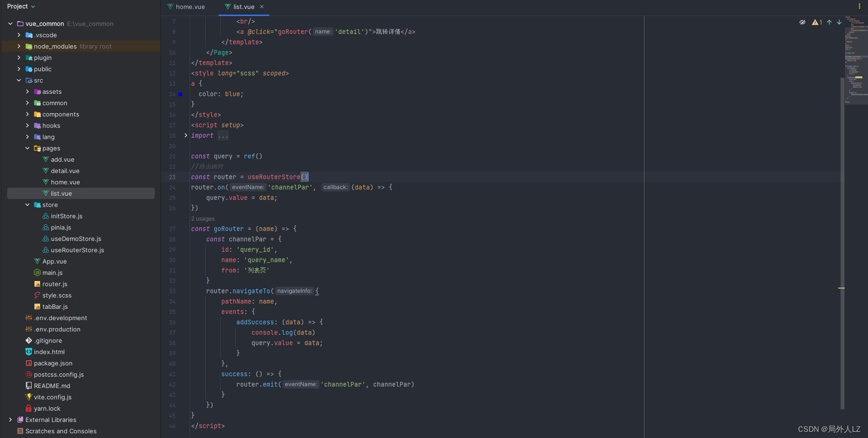Open the Project view dropdown
Viewport: 868px width, 438px height.
[x=21, y=6]
